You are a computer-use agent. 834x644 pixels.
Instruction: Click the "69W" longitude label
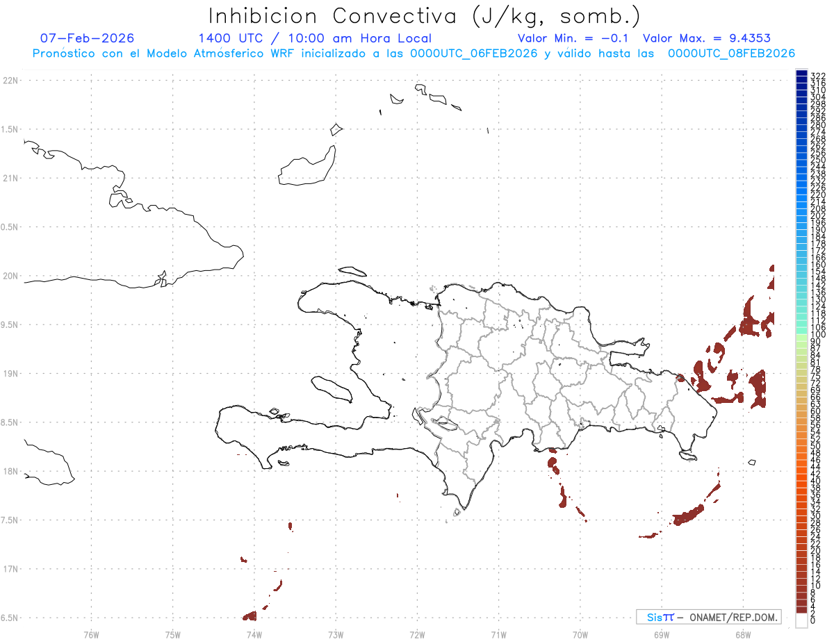pos(662,634)
